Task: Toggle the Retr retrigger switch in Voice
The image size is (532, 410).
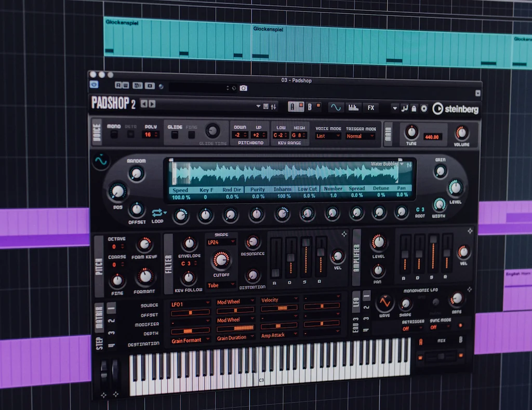Action: click(x=130, y=135)
